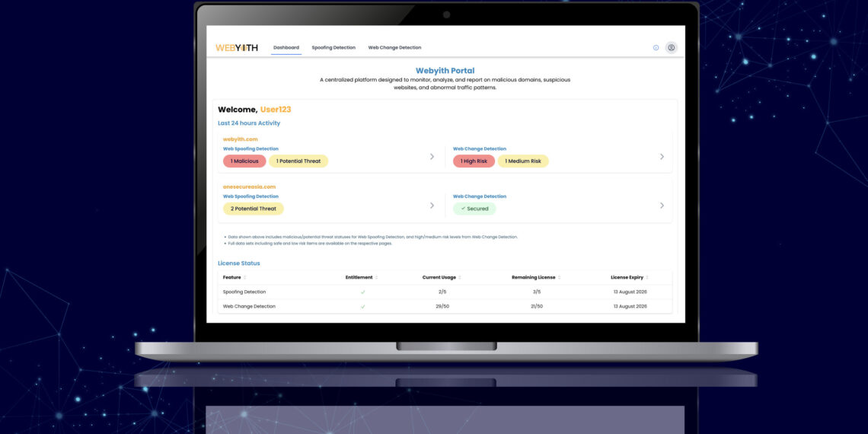Select Spoofing Detection row in license table
The image size is (868, 434).
pos(445,292)
